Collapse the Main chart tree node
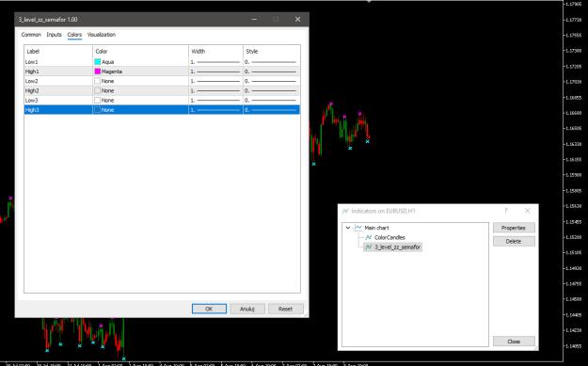Screen dimensions: 588x366 (x=348, y=228)
